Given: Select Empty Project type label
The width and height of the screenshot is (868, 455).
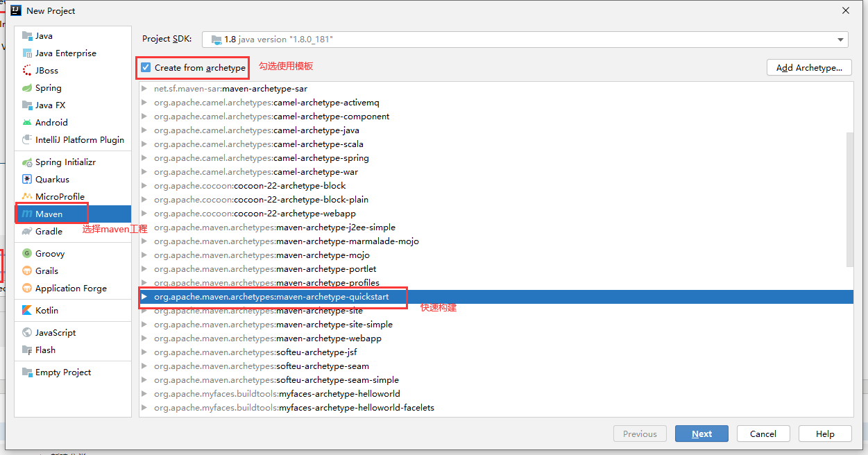Looking at the screenshot, I should (x=63, y=372).
